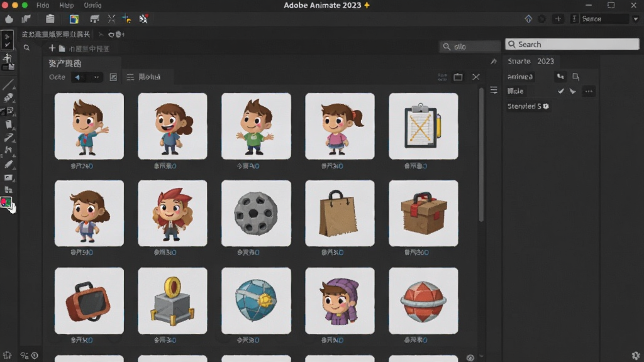644x362 pixels.
Task: Click the breadcrumb text in the top path bar
Action: click(x=56, y=35)
